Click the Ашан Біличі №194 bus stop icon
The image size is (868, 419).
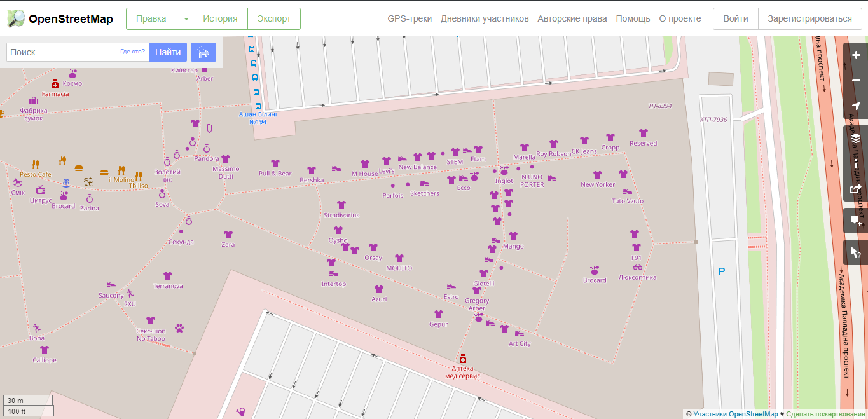coord(258,106)
